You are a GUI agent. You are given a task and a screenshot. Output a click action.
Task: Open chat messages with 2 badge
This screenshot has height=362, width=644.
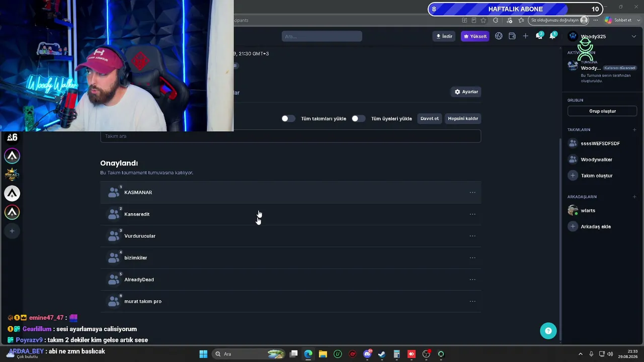pos(539,36)
